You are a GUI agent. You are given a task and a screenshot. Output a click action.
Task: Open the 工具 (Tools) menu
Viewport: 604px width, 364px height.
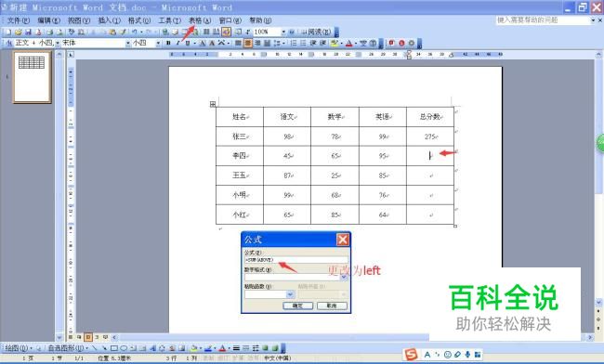(x=169, y=20)
